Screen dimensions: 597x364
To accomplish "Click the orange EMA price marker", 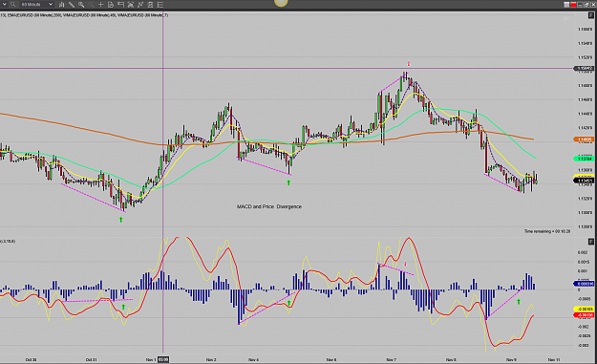I will pyautogui.click(x=584, y=139).
